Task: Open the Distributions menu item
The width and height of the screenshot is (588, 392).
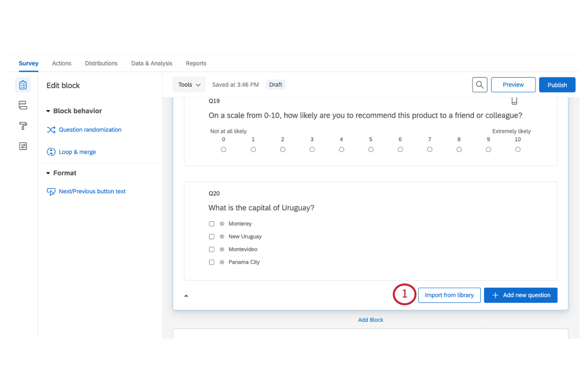Action: click(101, 63)
